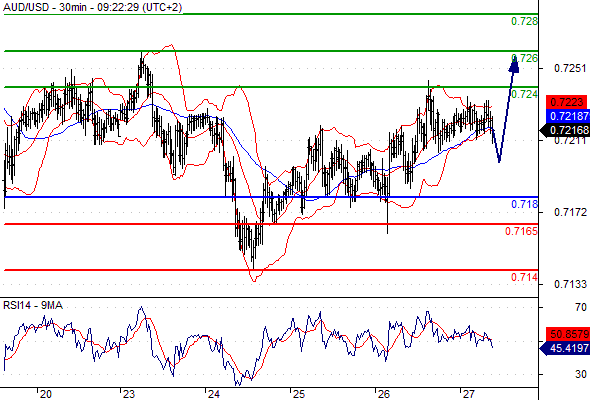Select the blue 0.718 pivot label
Screen dimensions: 590x400
(x=525, y=204)
